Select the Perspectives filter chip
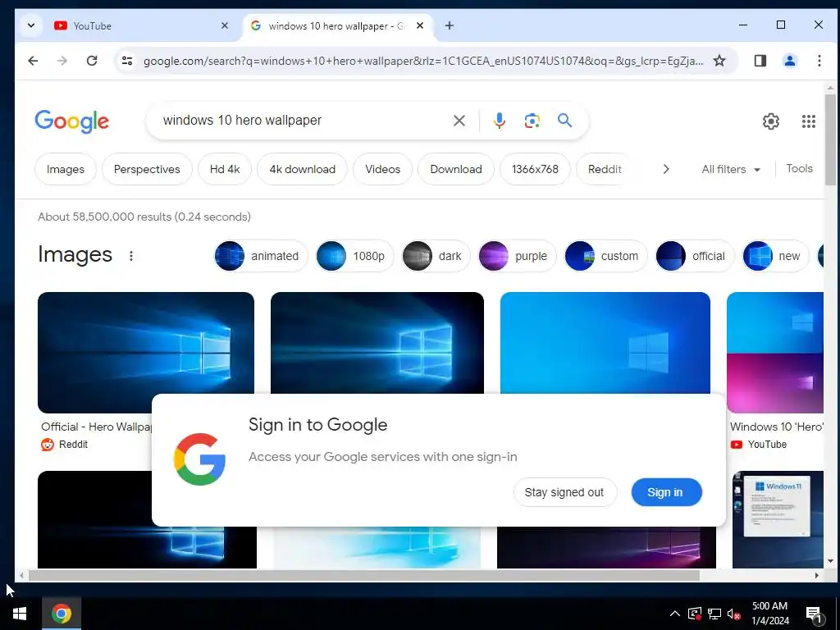The image size is (840, 630). click(x=147, y=169)
